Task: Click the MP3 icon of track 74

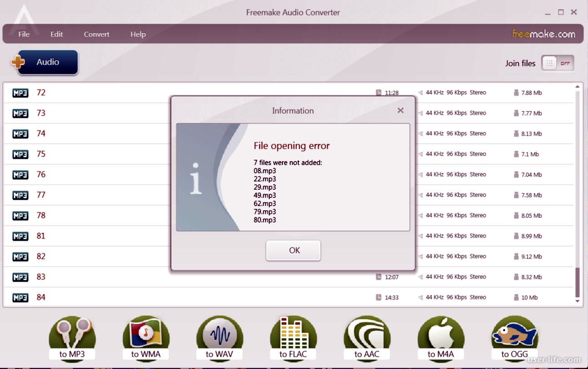Action: pos(20,134)
